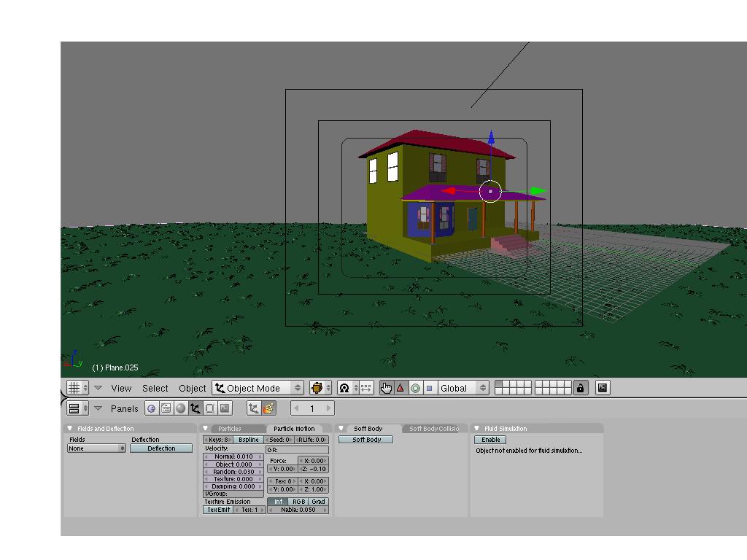Toggle first block of layer buttons
This screenshot has width=747, height=560.
click(513, 388)
